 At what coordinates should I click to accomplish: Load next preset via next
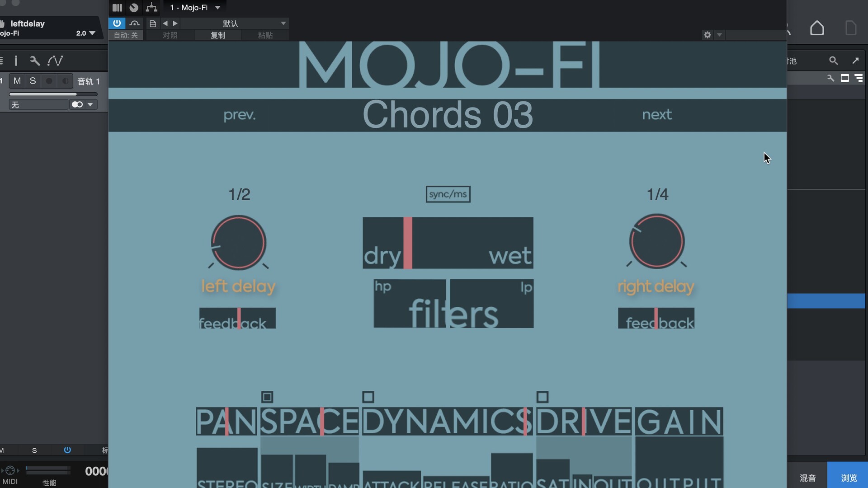point(657,114)
